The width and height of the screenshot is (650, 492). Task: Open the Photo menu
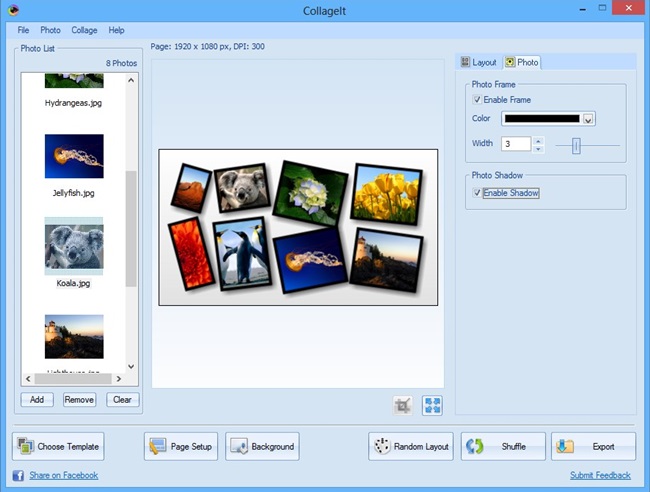point(50,30)
